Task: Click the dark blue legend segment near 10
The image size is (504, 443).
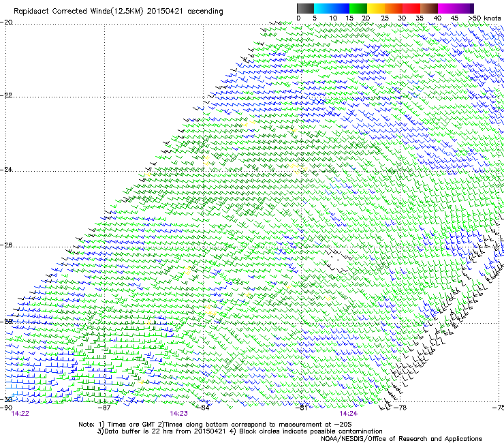Action: (341, 8)
